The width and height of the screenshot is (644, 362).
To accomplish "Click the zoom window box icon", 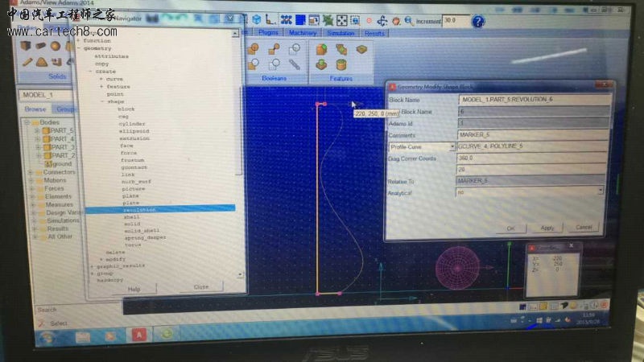I will click(x=355, y=20).
